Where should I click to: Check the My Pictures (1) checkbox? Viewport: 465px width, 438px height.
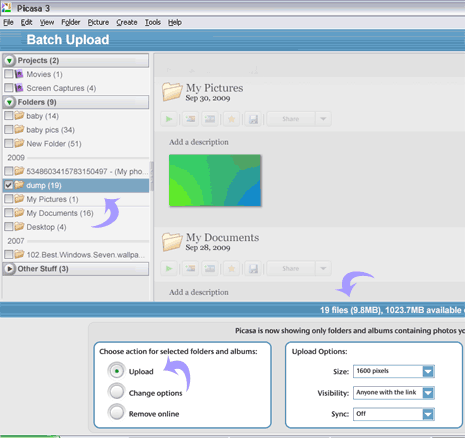(9, 199)
